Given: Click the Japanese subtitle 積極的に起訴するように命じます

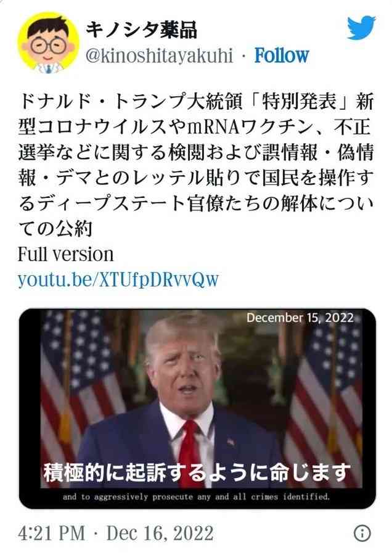Looking at the screenshot, I should (197, 472).
